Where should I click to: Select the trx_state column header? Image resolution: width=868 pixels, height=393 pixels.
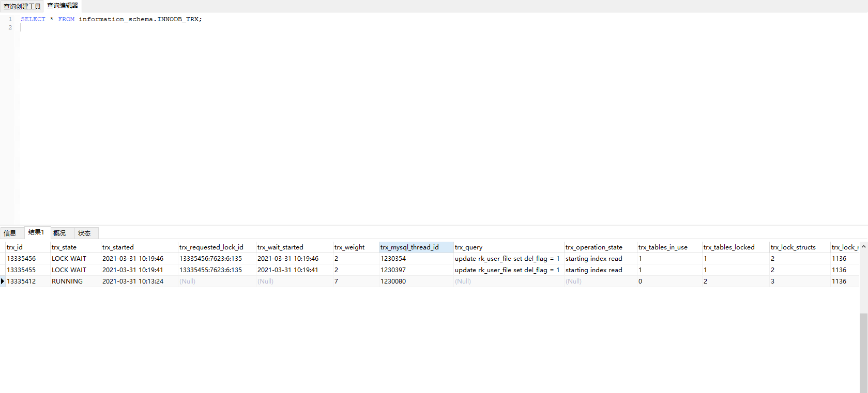click(64, 247)
